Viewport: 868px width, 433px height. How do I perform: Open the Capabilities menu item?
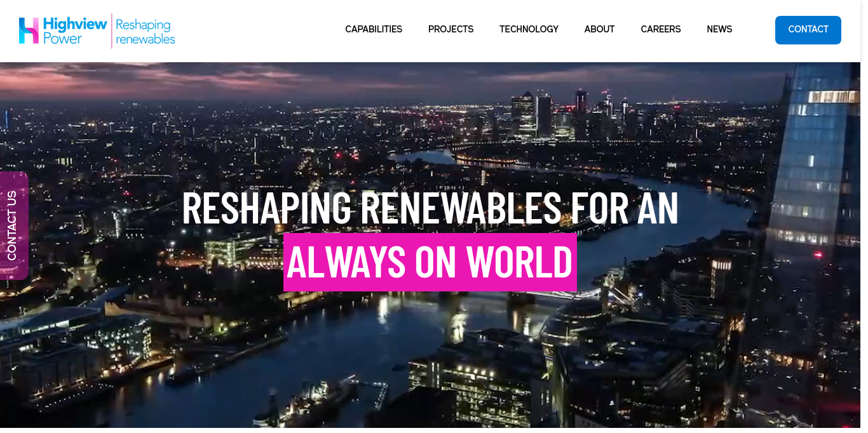point(374,29)
